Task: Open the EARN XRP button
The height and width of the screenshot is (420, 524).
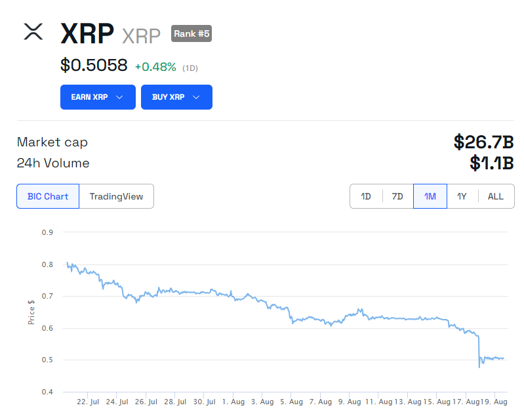Action: tap(98, 97)
